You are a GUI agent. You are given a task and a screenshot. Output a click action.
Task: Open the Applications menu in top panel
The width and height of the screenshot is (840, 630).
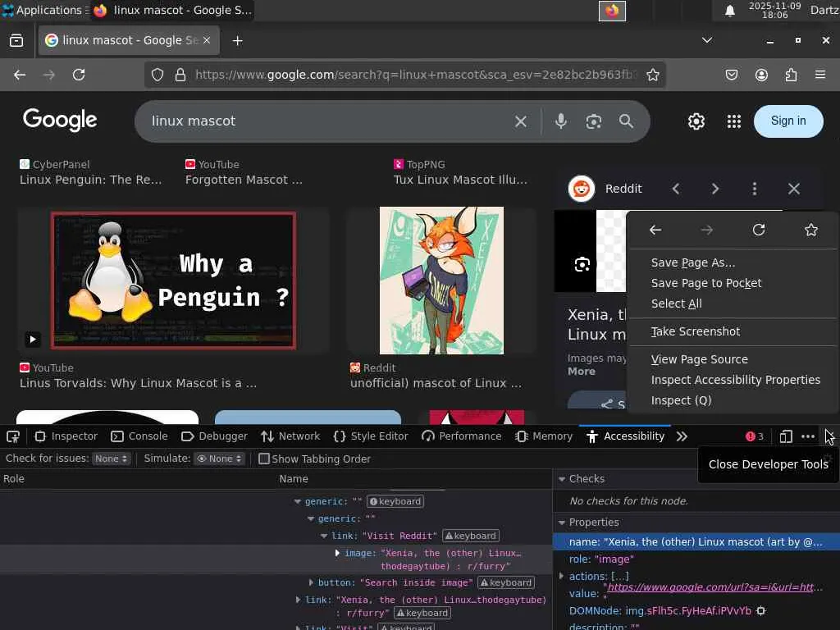click(x=44, y=10)
